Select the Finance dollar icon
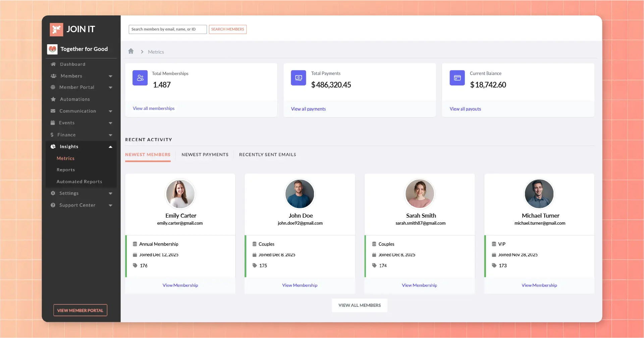644x338 pixels. [52, 134]
